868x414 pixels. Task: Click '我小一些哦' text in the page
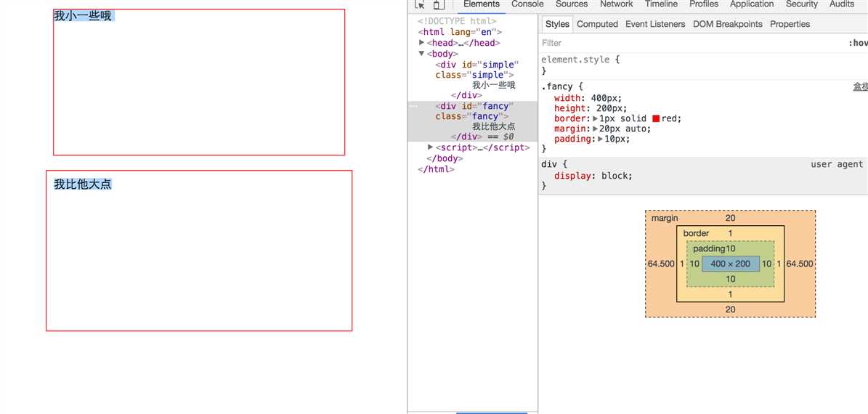tap(83, 15)
